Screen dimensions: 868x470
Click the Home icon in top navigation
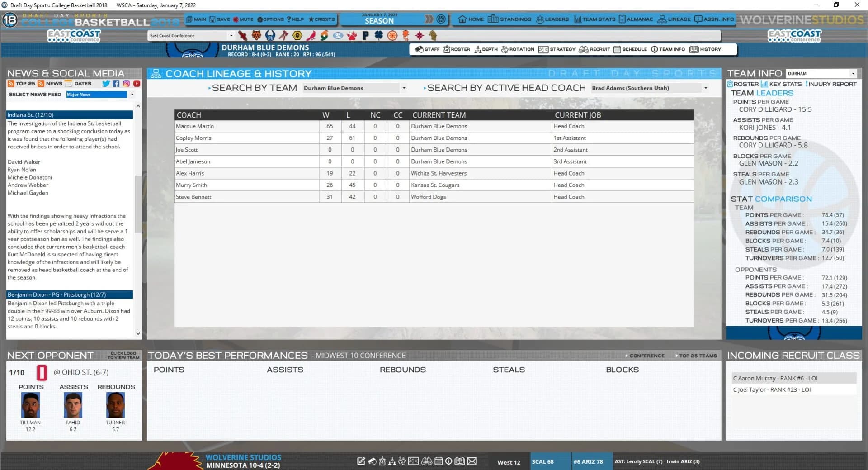pos(470,19)
